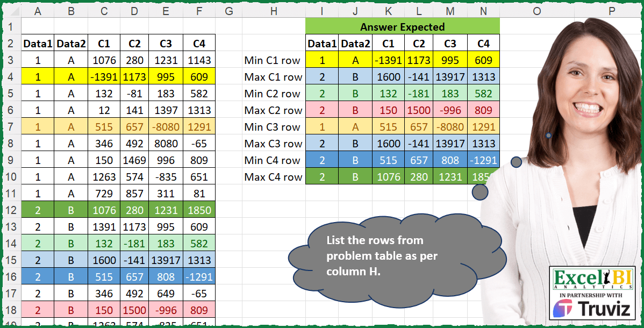Click the 'Min C3 row' label
Image resolution: width=644 pixels, height=328 pixels.
pyautogui.click(x=272, y=127)
